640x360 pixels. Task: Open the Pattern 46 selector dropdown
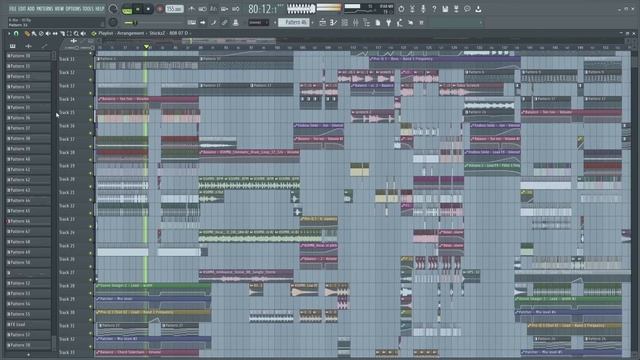click(294, 22)
